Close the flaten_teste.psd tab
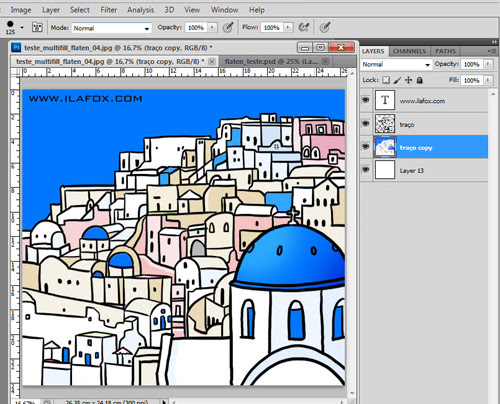This screenshot has height=404, width=500. tap(326, 62)
